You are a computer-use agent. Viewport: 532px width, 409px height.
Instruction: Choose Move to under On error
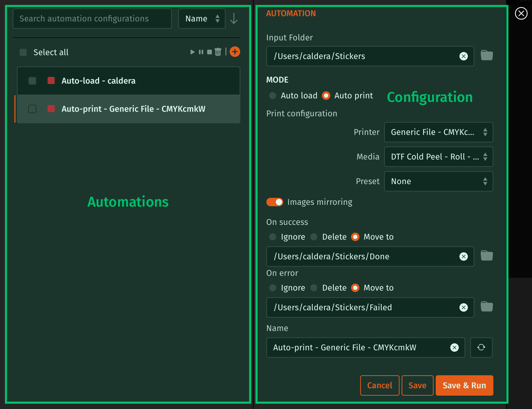[355, 288]
